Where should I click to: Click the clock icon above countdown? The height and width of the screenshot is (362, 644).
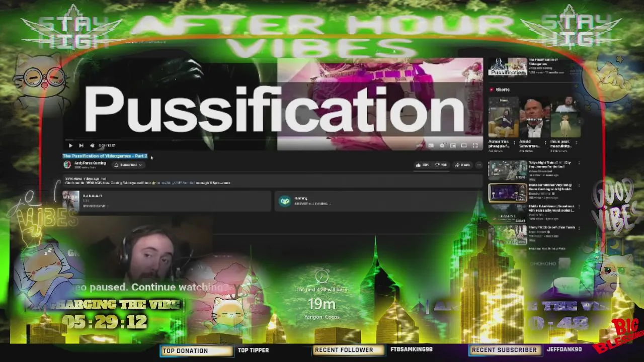322,276
